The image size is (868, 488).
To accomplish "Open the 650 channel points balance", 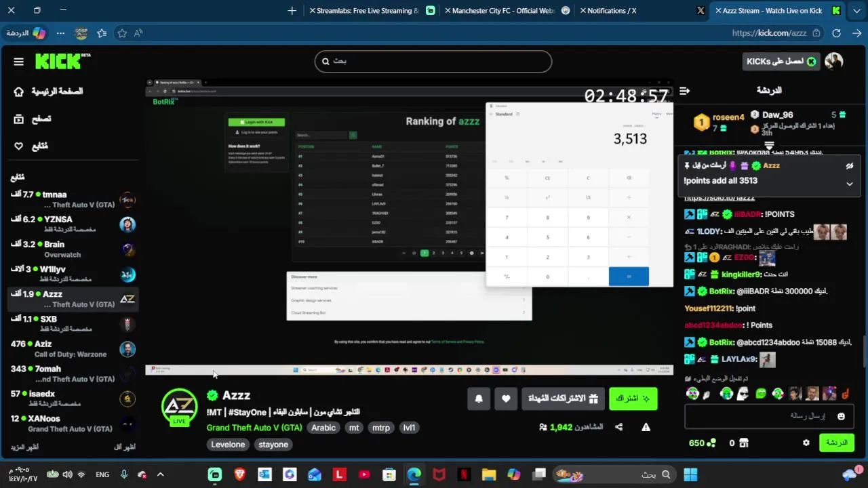I will (702, 443).
